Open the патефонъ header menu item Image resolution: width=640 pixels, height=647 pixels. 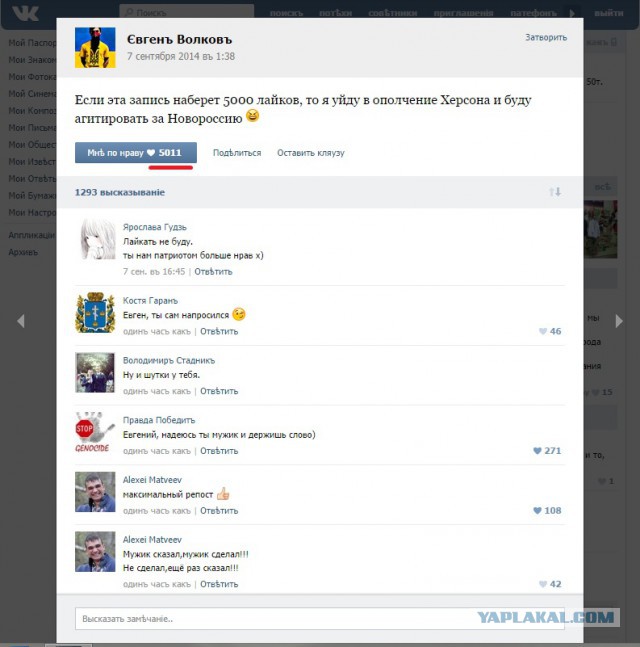point(533,13)
